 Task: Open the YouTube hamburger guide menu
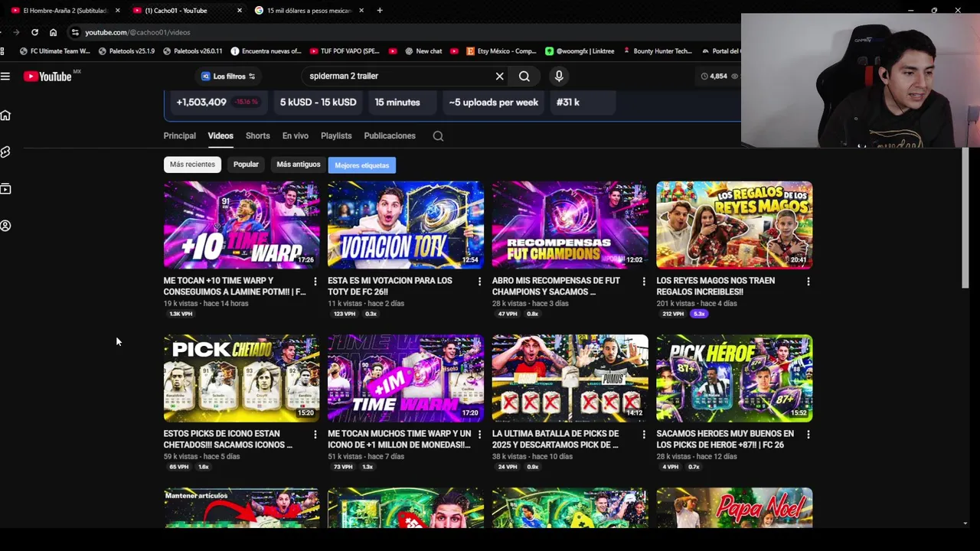(5, 76)
